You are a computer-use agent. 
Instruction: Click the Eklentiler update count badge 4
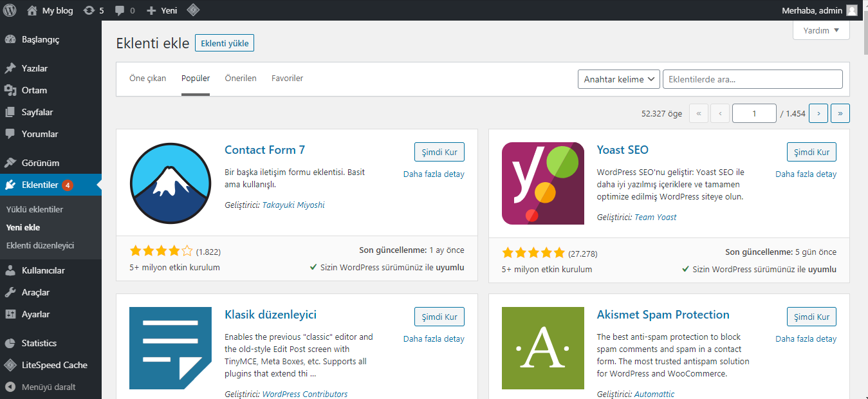(68, 185)
